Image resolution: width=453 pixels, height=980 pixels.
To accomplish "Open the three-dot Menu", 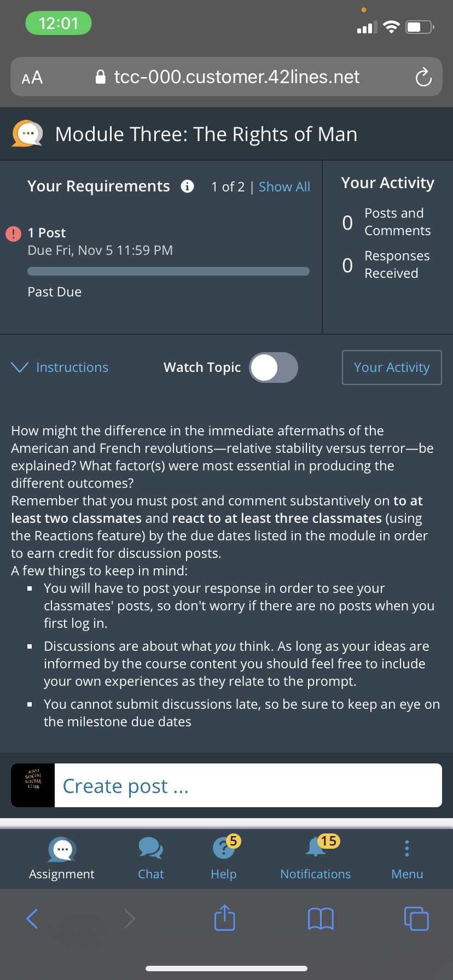I will [x=407, y=858].
